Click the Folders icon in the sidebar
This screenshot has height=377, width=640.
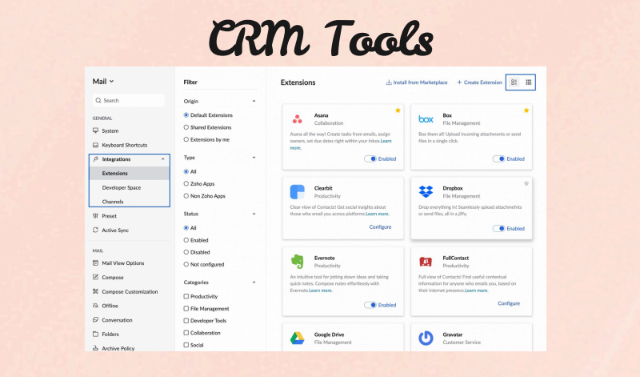tap(96, 334)
